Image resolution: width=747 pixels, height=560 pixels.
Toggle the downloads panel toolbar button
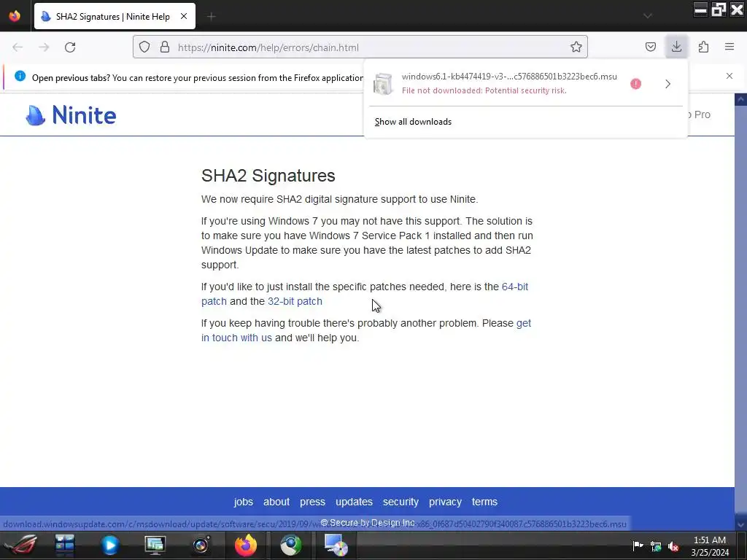click(676, 47)
